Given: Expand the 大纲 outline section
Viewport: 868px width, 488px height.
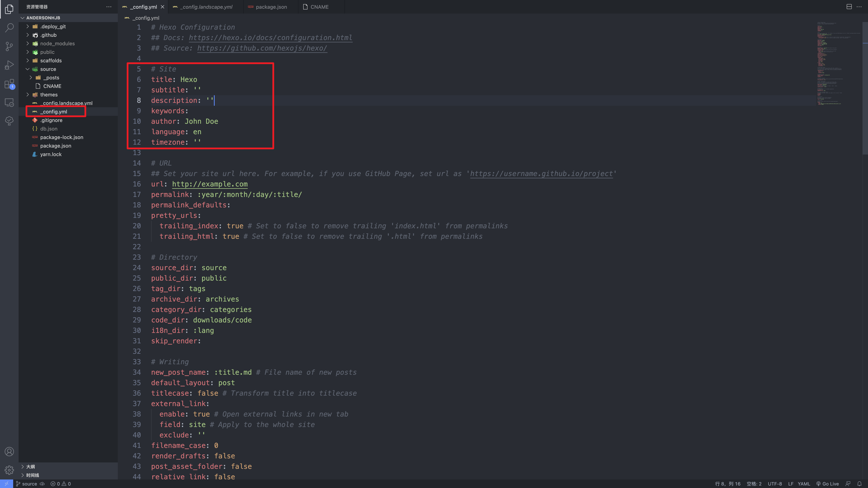Looking at the screenshot, I should [x=68, y=467].
